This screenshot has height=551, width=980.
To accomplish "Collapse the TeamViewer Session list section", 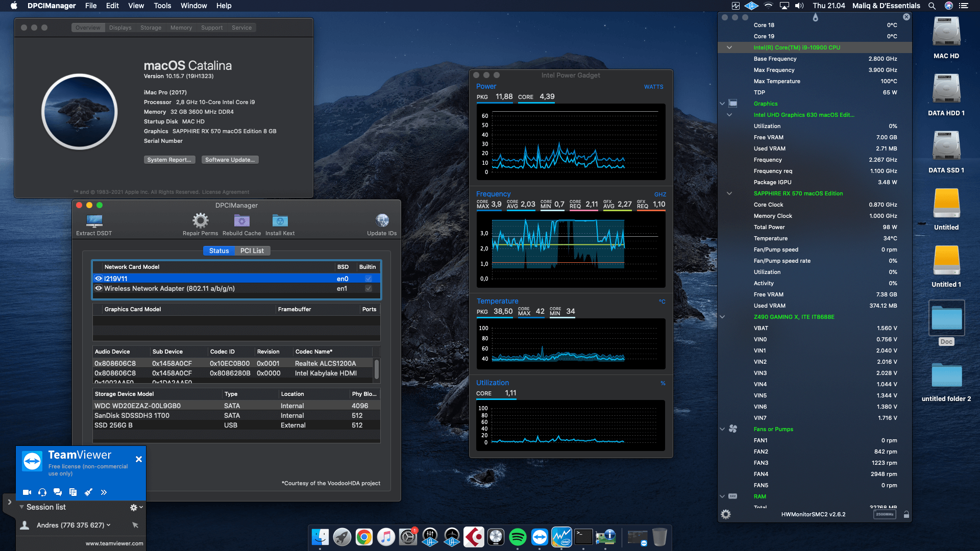I will (21, 507).
